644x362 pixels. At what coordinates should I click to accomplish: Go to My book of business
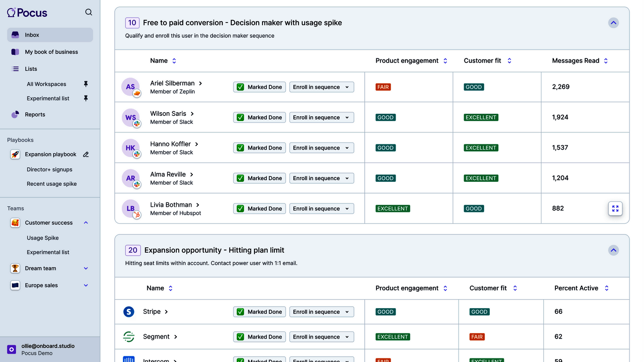point(51,52)
